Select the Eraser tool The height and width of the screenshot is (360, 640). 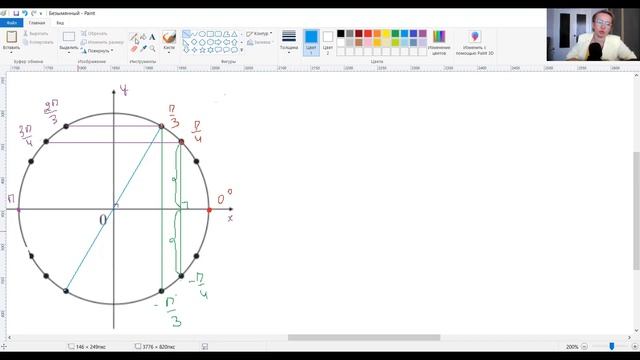(x=134, y=49)
